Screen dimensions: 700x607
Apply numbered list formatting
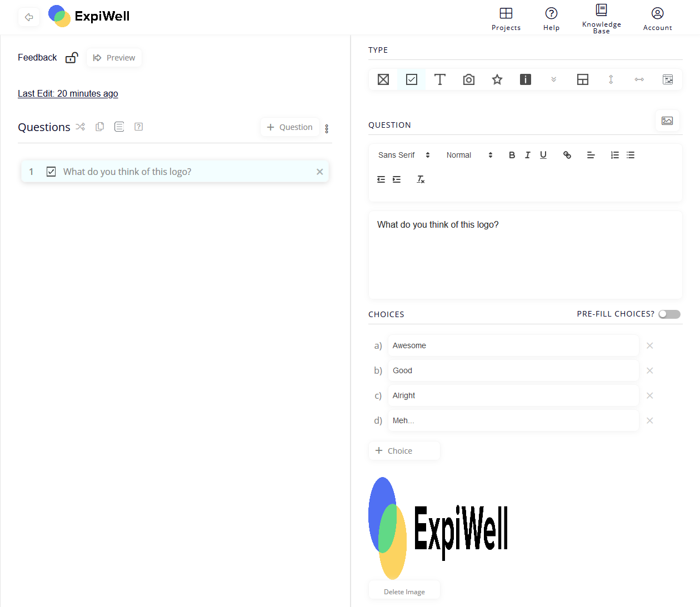[x=615, y=155]
